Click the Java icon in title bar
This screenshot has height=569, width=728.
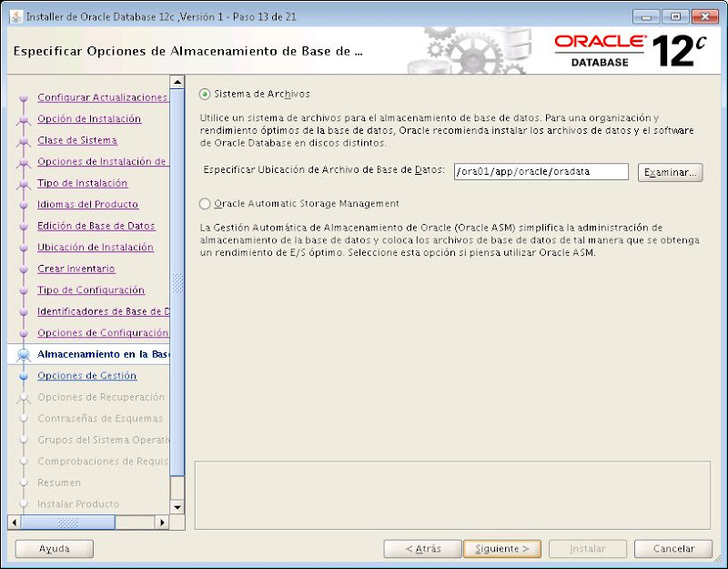click(x=15, y=16)
